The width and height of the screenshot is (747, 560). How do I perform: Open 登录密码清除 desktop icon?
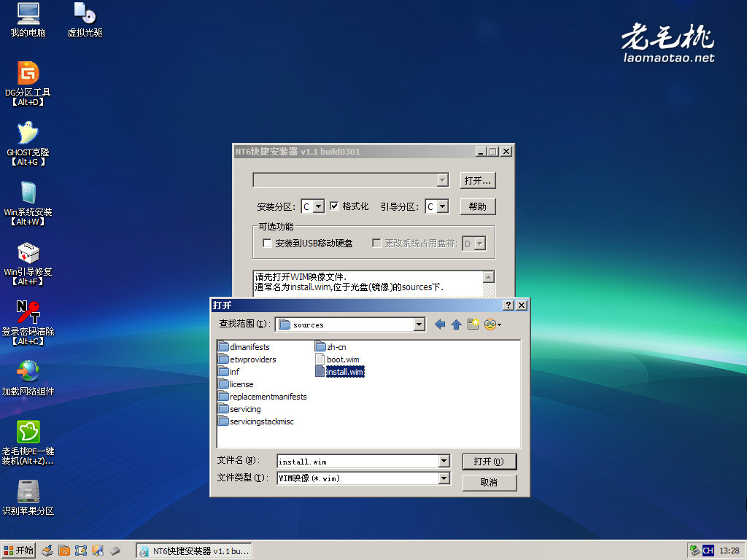(x=28, y=322)
